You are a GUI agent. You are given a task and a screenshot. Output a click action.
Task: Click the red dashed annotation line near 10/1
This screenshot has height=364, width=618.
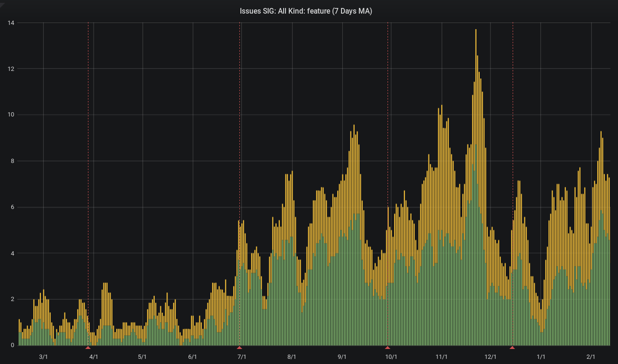(x=388, y=183)
